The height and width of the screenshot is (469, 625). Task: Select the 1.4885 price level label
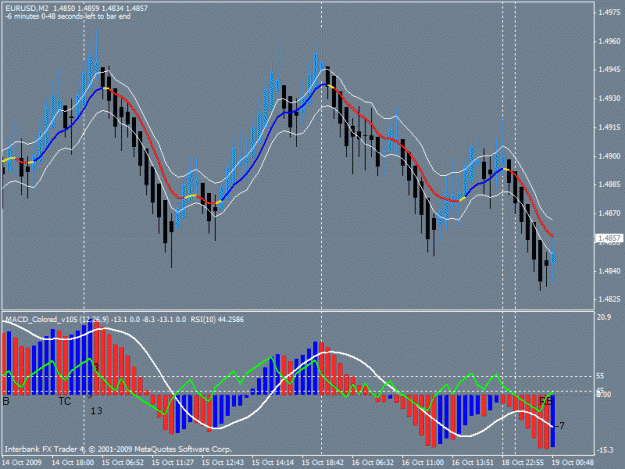(x=609, y=184)
